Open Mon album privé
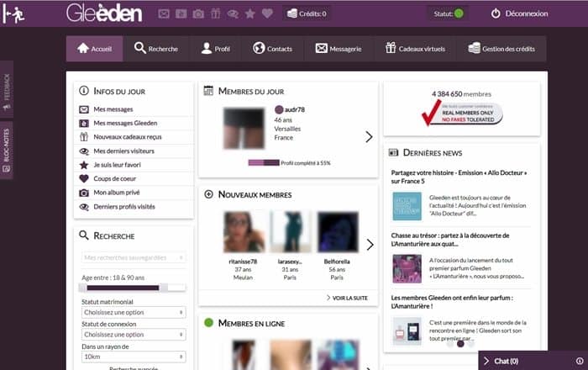Screen dimensions: 588x370 tap(117, 193)
